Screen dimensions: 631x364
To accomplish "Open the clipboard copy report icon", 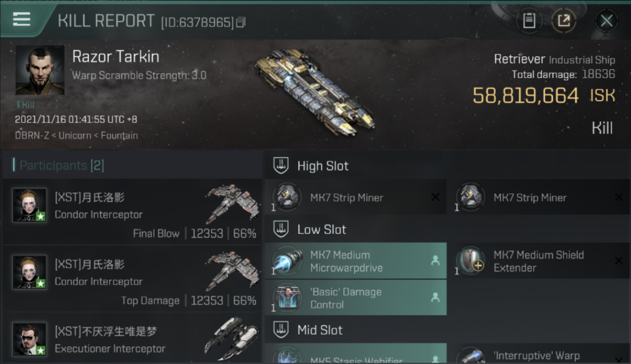I will [529, 20].
